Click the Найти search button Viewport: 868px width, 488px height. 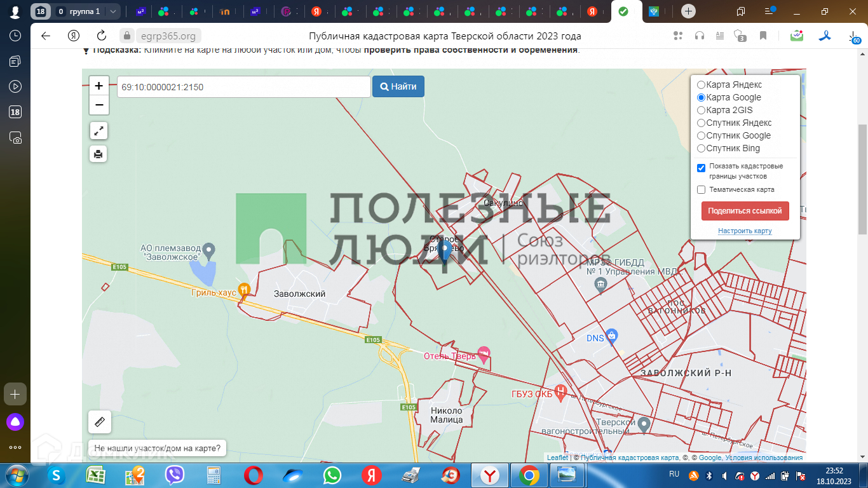(398, 86)
